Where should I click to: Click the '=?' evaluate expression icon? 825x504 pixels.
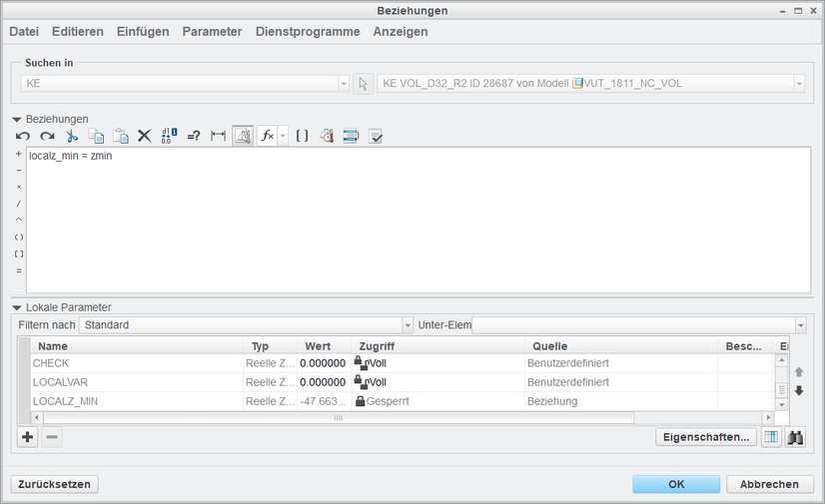194,136
